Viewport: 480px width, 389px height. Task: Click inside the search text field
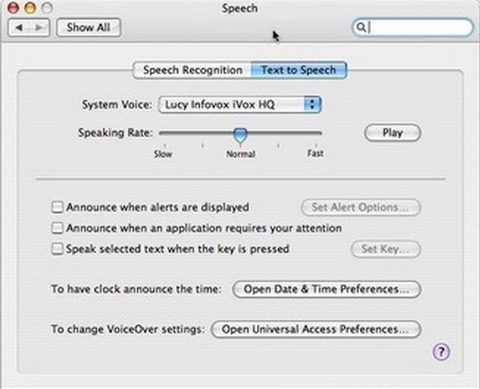419,27
